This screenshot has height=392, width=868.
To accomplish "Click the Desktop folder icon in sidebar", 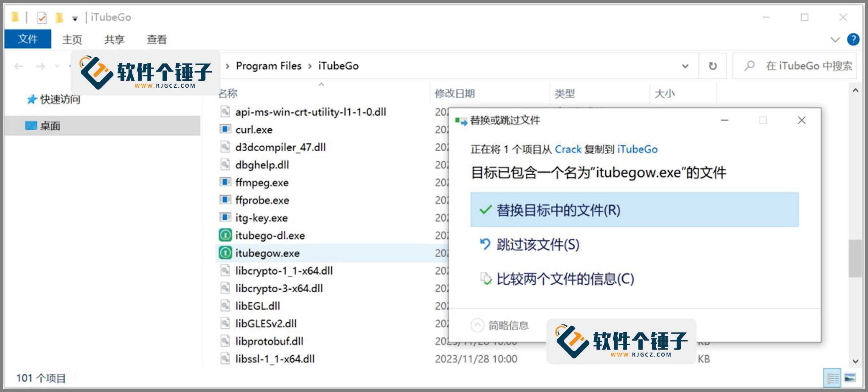I will click(x=31, y=126).
